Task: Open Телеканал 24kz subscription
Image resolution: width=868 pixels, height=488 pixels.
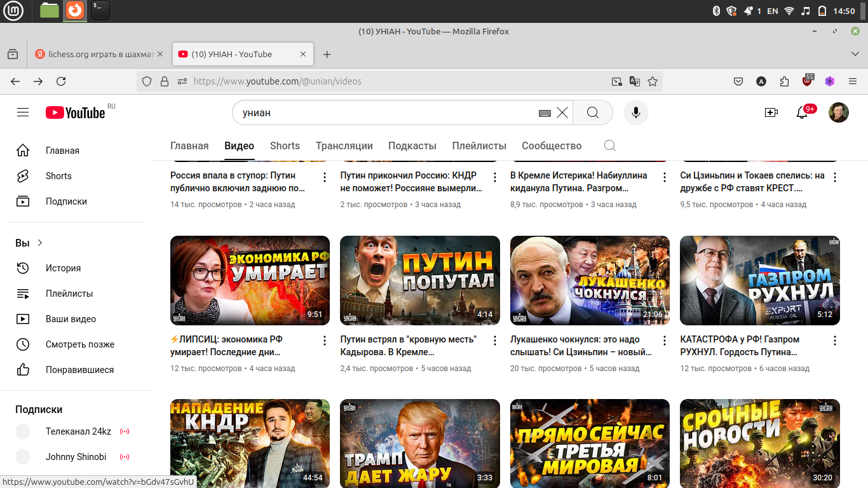Action: click(76, 431)
